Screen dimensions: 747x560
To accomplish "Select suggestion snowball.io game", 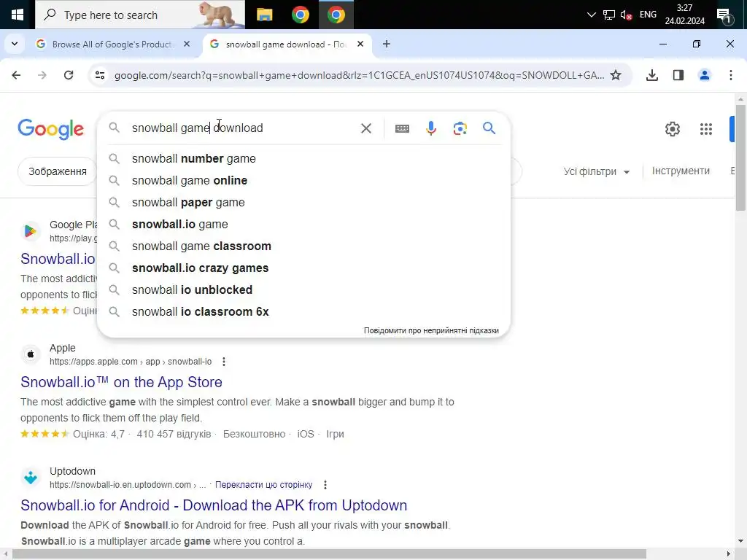I will pyautogui.click(x=303, y=225).
